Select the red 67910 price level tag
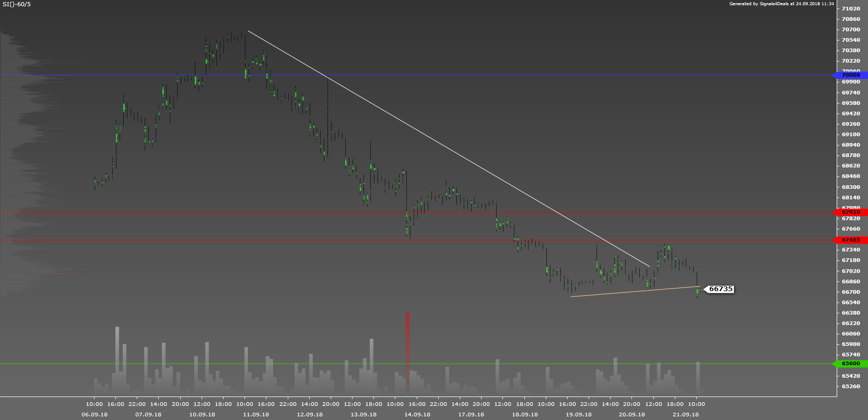 (x=851, y=212)
